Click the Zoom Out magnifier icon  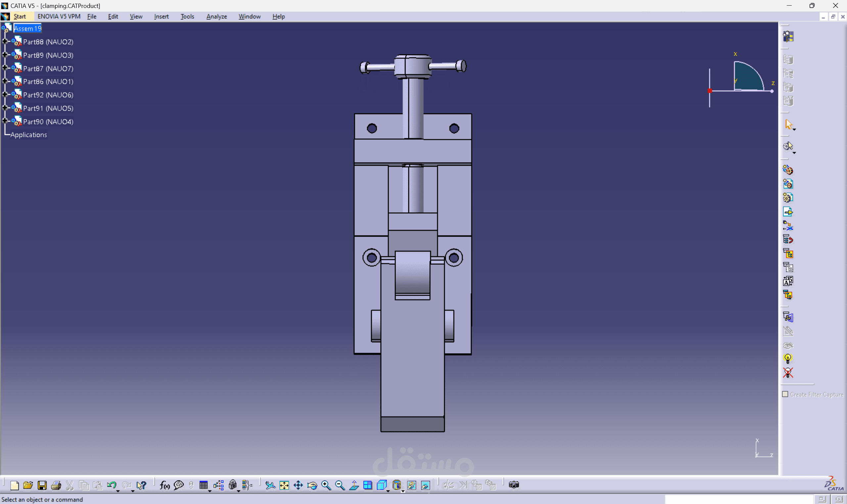(340, 485)
